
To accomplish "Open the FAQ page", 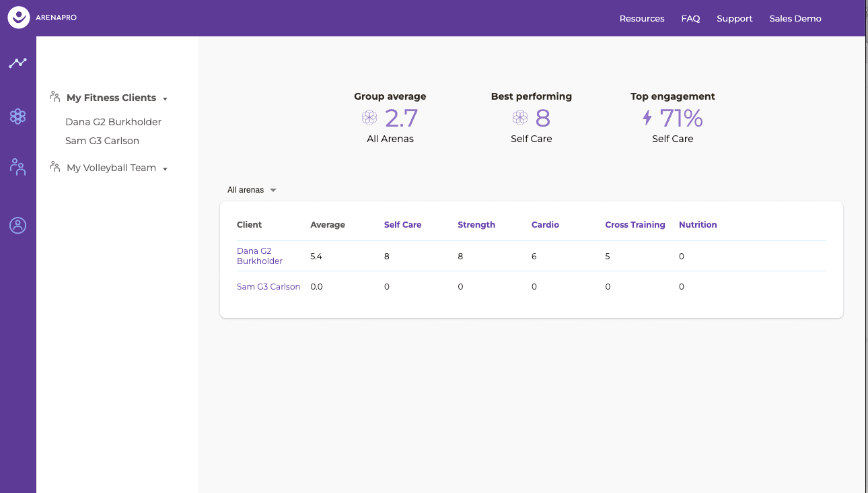I will 690,18.
